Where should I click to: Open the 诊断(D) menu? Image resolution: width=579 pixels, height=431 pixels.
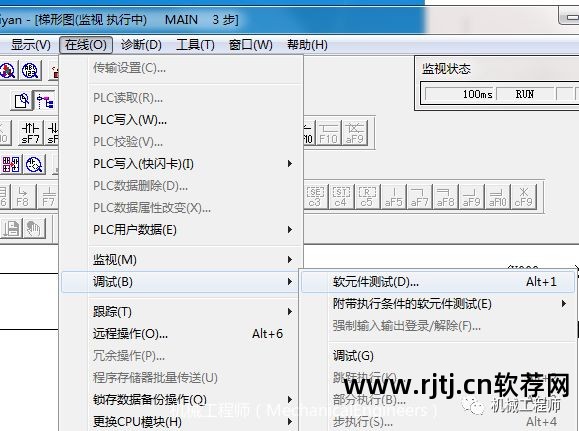[141, 45]
